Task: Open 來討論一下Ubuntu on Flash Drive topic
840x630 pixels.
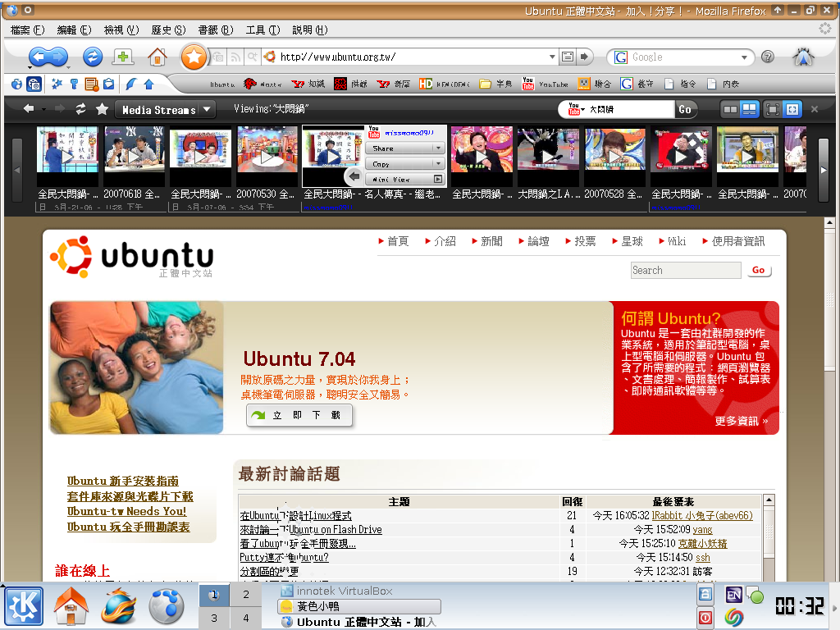Action: tap(311, 530)
